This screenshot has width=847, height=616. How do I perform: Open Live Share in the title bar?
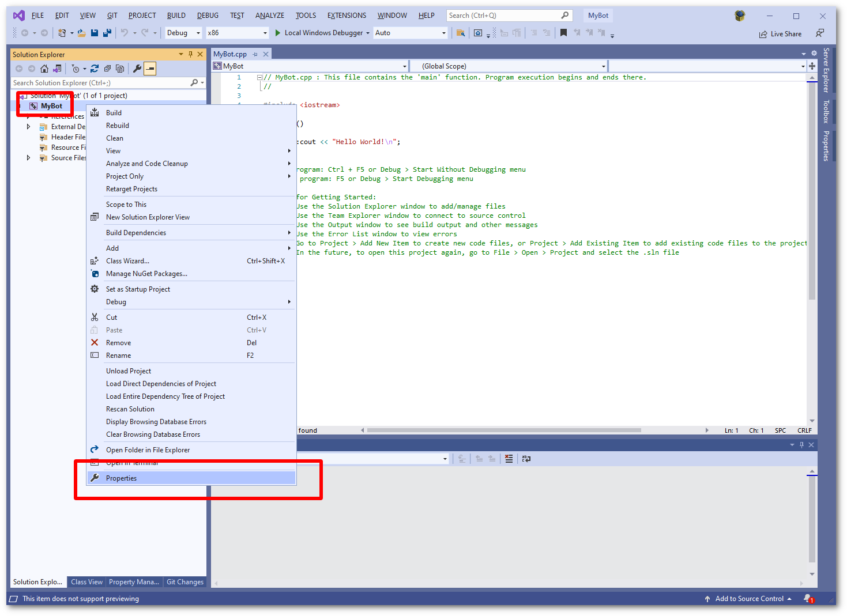(x=780, y=33)
